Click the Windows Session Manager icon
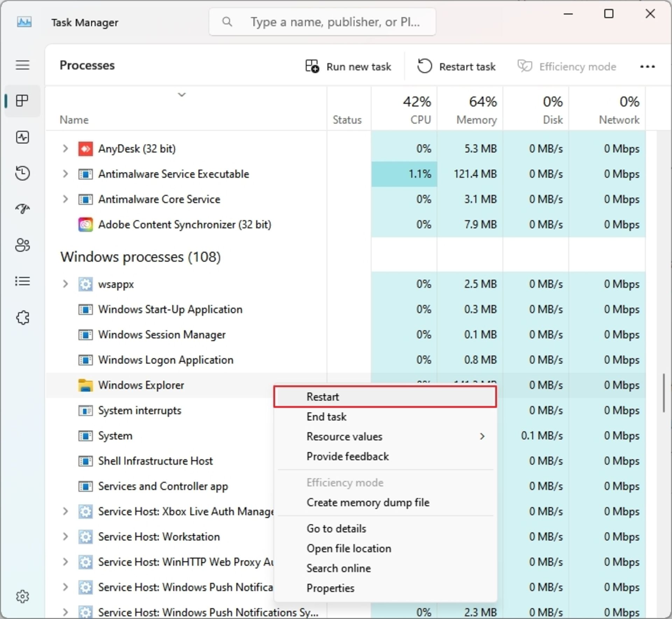The image size is (672, 619). [85, 335]
